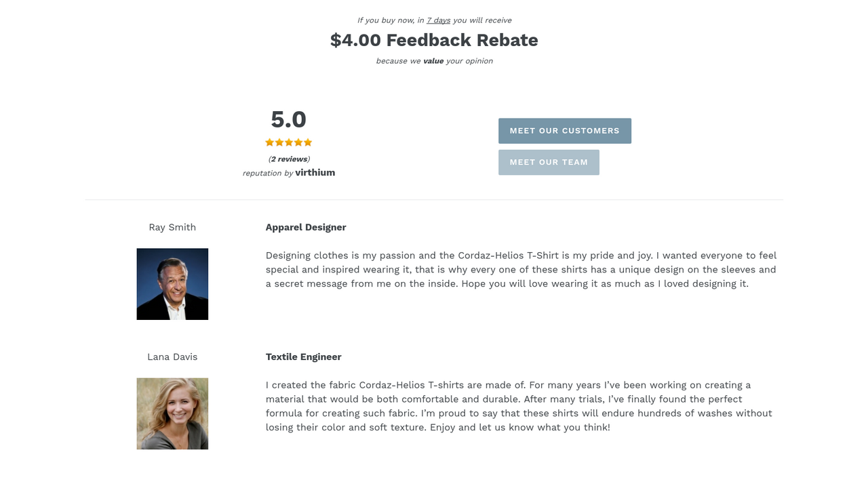868x488 pixels.
Task: Open the '7 days' underlined link
Action: [439, 20]
